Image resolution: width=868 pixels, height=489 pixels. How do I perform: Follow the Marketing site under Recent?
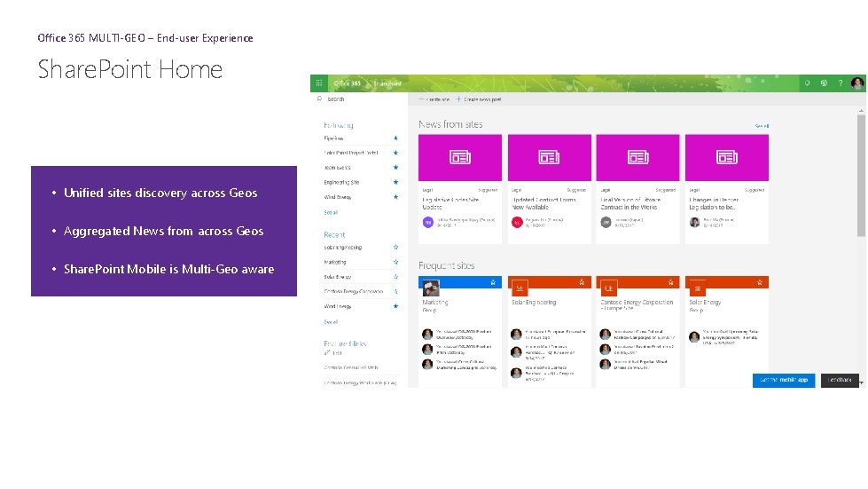pos(395,262)
